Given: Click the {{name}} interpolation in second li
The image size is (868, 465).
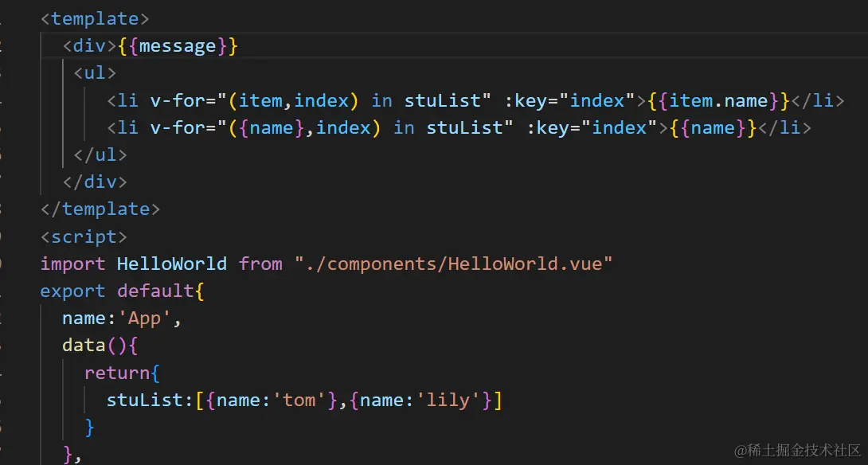Looking at the screenshot, I should (713, 128).
